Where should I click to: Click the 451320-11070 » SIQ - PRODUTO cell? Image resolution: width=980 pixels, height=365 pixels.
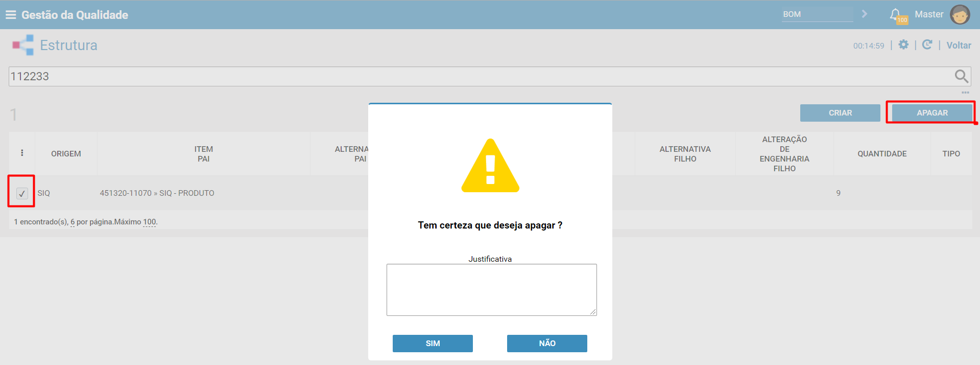tap(157, 193)
